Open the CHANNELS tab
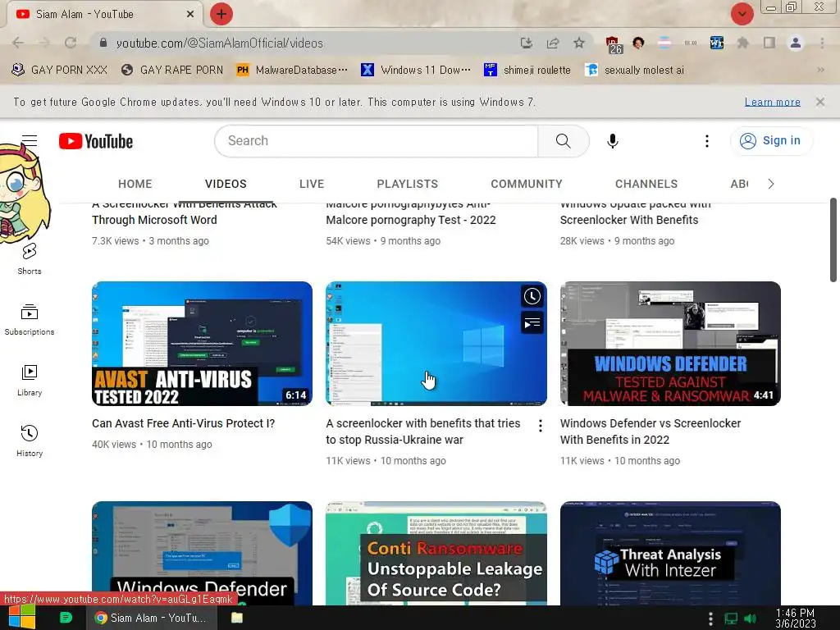The image size is (840, 630). pos(646,184)
